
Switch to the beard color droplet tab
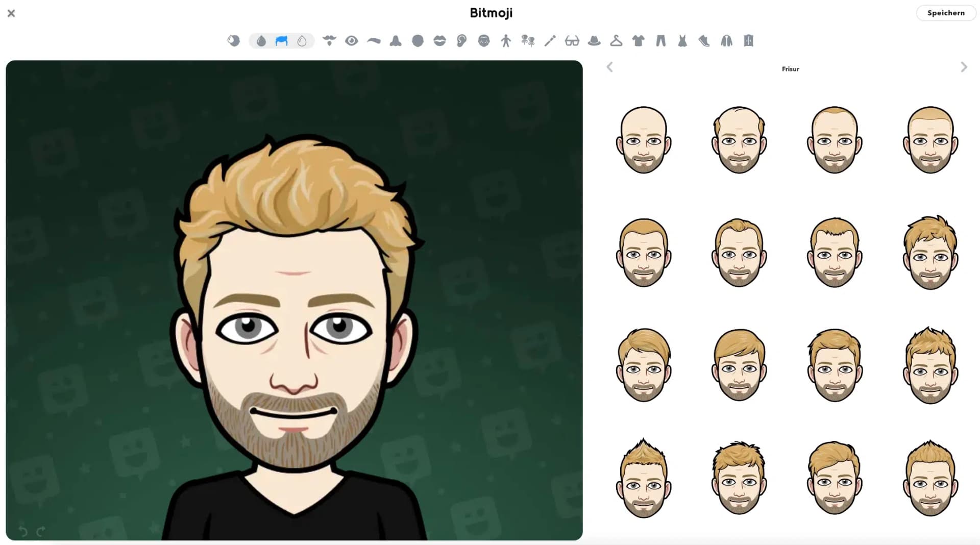[302, 41]
